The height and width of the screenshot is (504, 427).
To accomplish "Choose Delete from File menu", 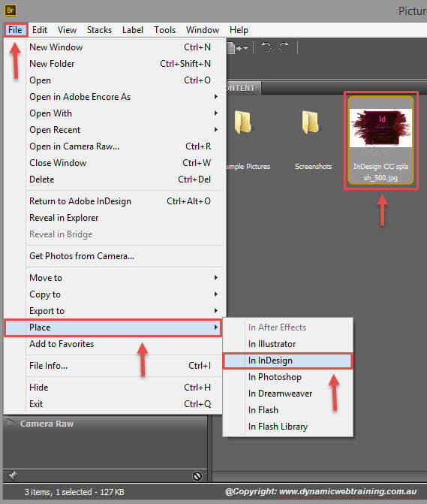I will [113, 180].
